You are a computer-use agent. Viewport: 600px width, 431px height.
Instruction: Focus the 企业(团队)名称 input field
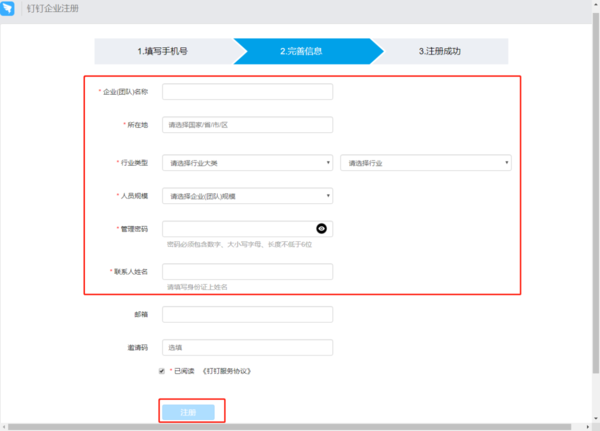248,92
